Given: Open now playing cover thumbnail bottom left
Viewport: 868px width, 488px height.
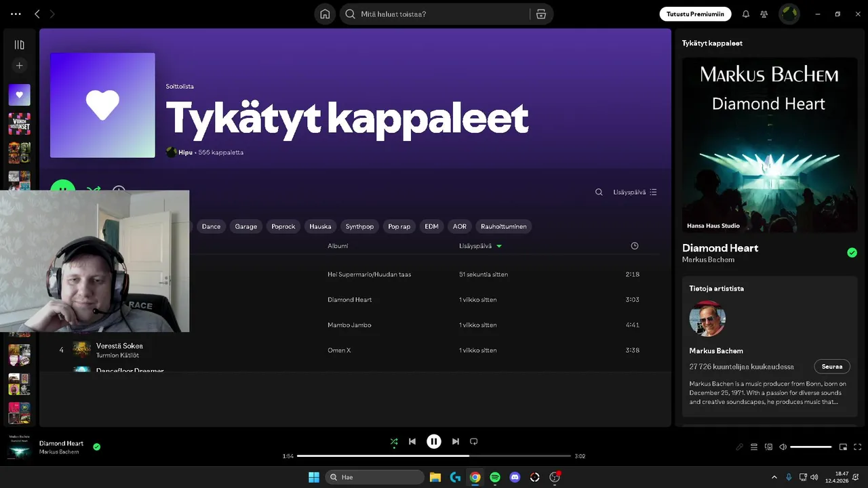Looking at the screenshot, I should coord(19,447).
